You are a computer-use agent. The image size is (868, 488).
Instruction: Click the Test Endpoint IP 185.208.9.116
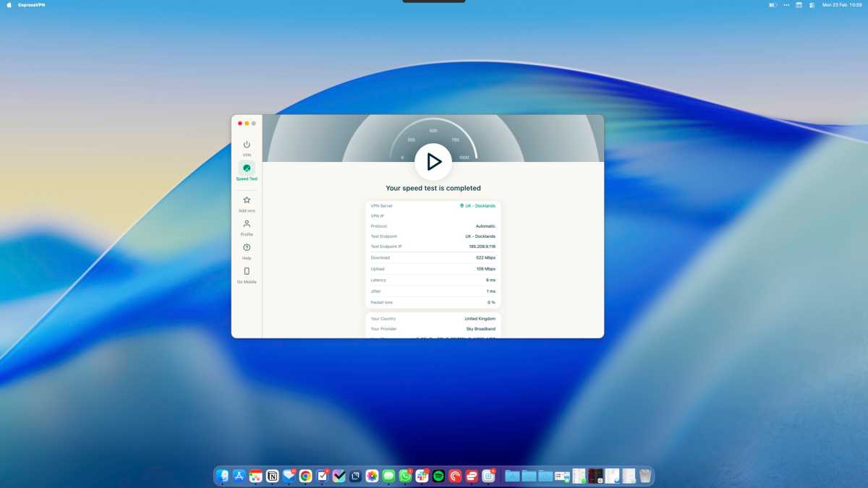tap(482, 247)
